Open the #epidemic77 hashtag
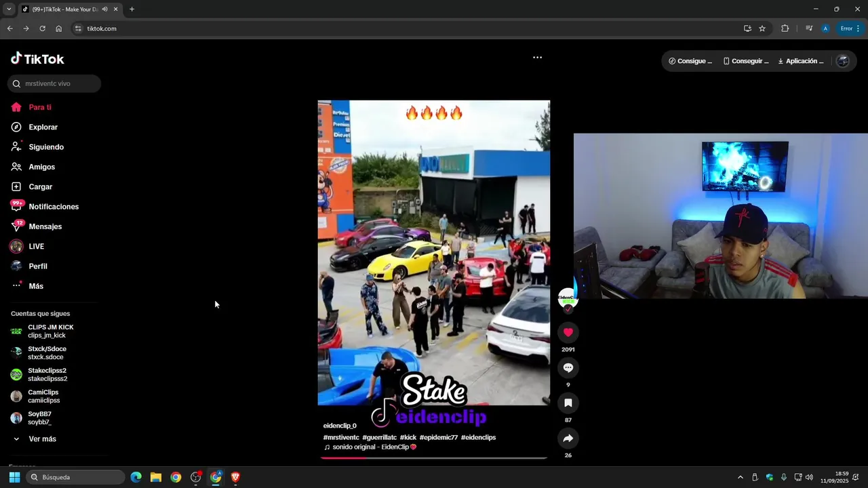 tap(439, 437)
